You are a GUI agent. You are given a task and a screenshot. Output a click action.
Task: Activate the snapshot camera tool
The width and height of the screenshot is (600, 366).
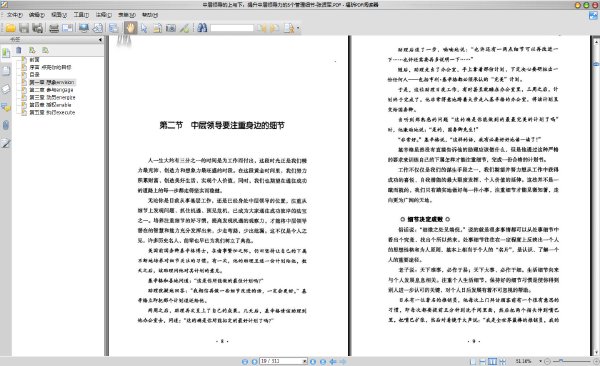tap(171, 28)
